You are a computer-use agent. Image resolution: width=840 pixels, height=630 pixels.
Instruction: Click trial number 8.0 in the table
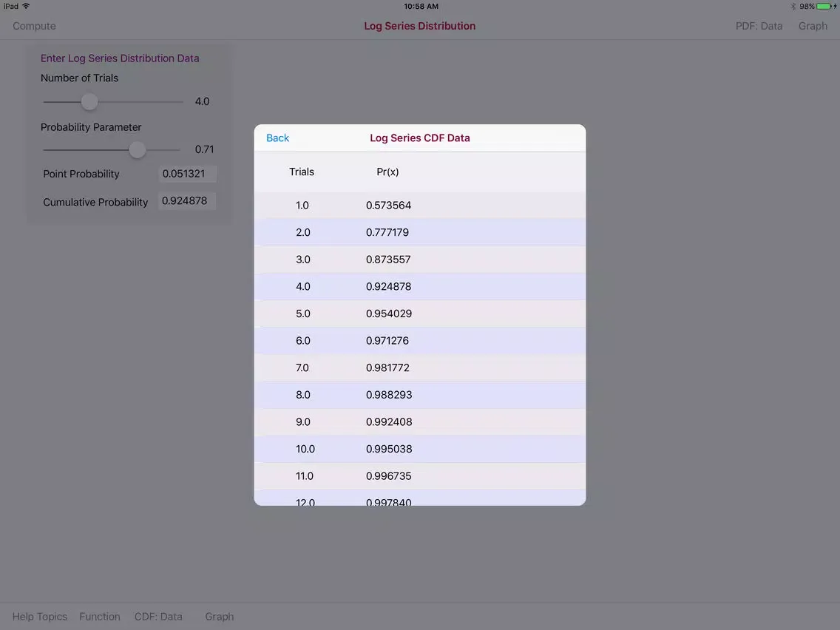point(302,395)
